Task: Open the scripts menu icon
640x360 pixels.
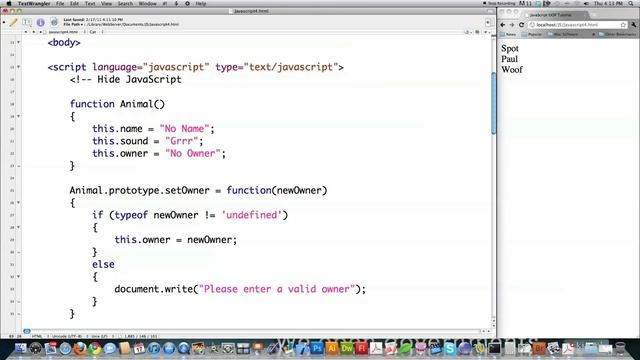Action: [176, 3]
